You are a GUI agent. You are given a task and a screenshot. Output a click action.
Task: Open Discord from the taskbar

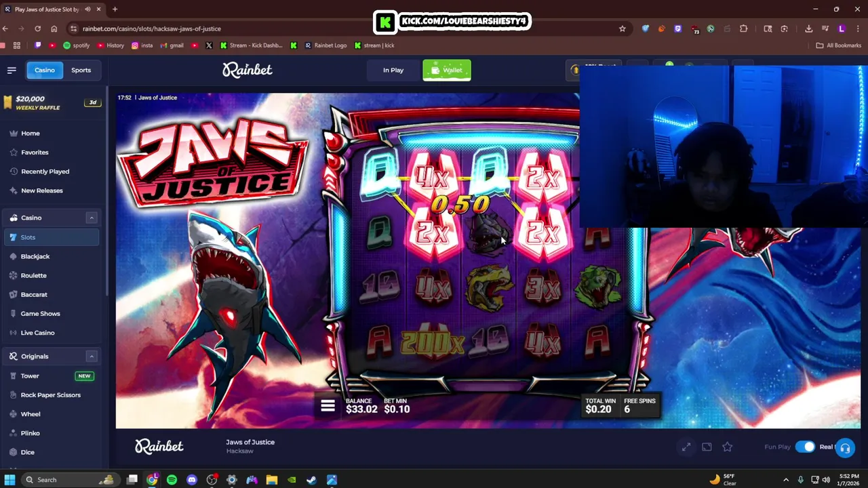[192, 480]
